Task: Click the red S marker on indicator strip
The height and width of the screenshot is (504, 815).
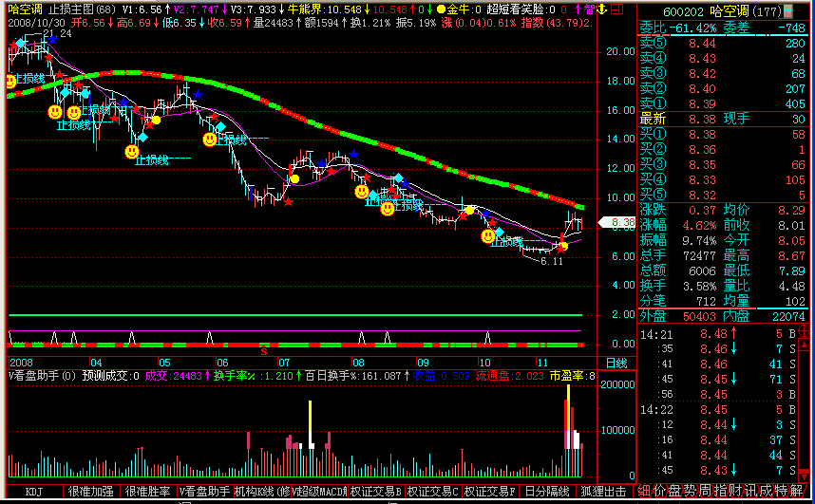Action: click(x=263, y=352)
